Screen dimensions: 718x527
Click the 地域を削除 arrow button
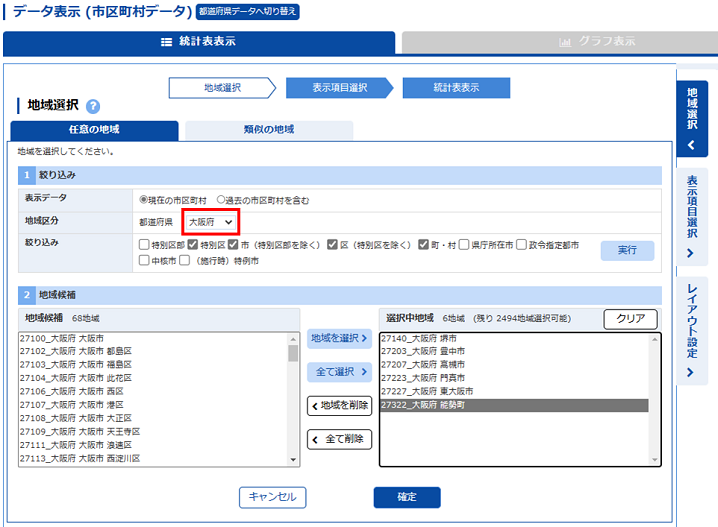coord(339,406)
